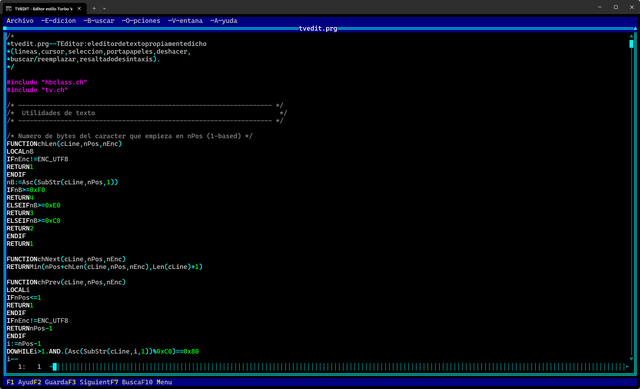Click the vertical scrollbar up arrow
This screenshot has width=640, height=389.
coord(631,36)
